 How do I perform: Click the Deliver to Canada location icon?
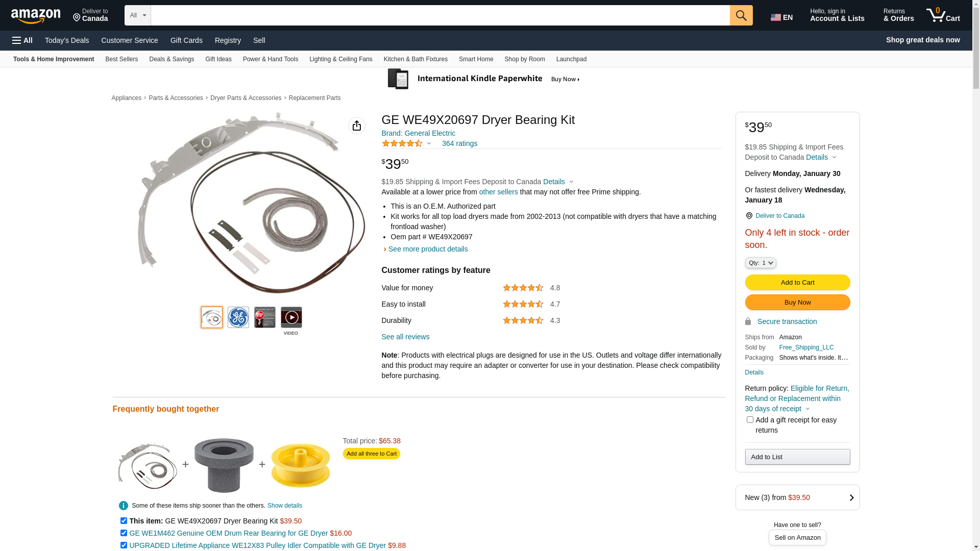(x=749, y=216)
